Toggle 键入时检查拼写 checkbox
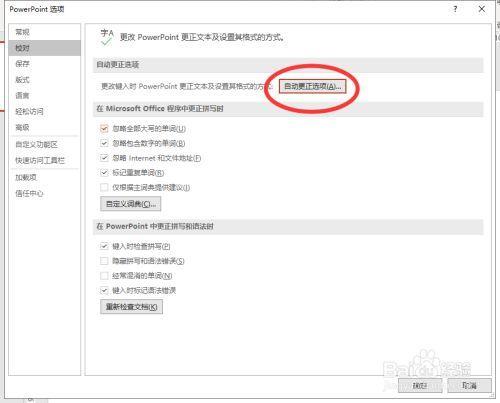The height and width of the screenshot is (403, 500). (104, 246)
